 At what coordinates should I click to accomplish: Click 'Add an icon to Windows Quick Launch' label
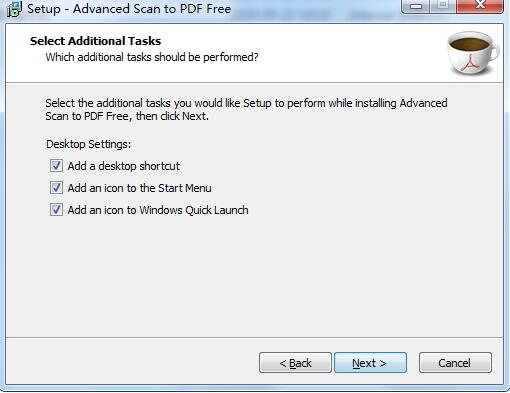point(158,210)
